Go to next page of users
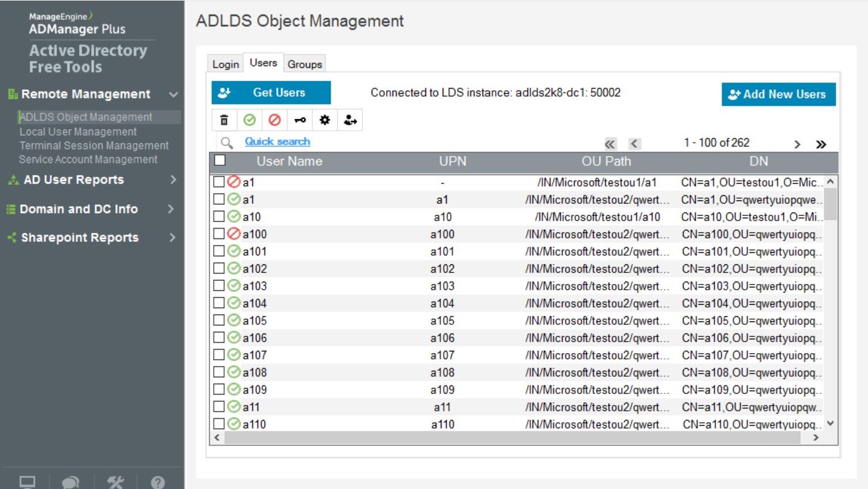 pyautogui.click(x=797, y=144)
